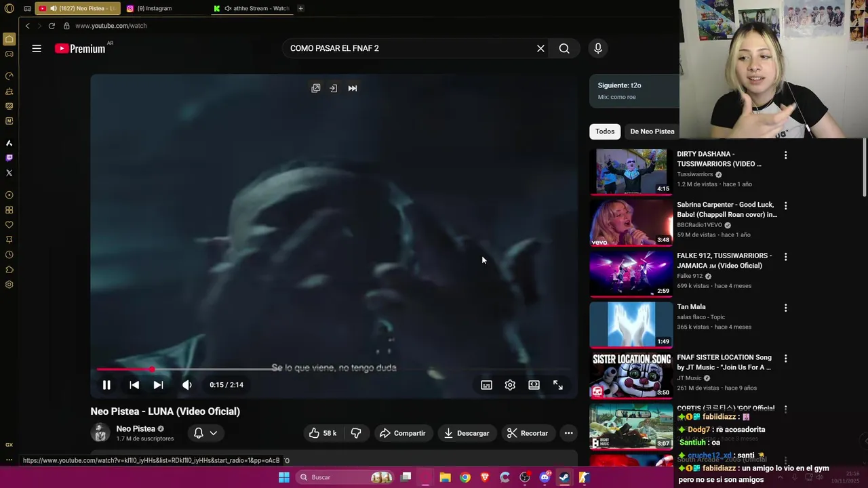868x488 pixels.
Task: Open video pop-out icon above player
Action: [315, 88]
